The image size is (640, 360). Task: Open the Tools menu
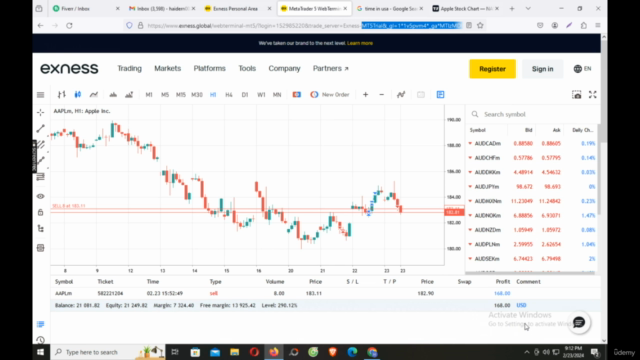point(247,69)
